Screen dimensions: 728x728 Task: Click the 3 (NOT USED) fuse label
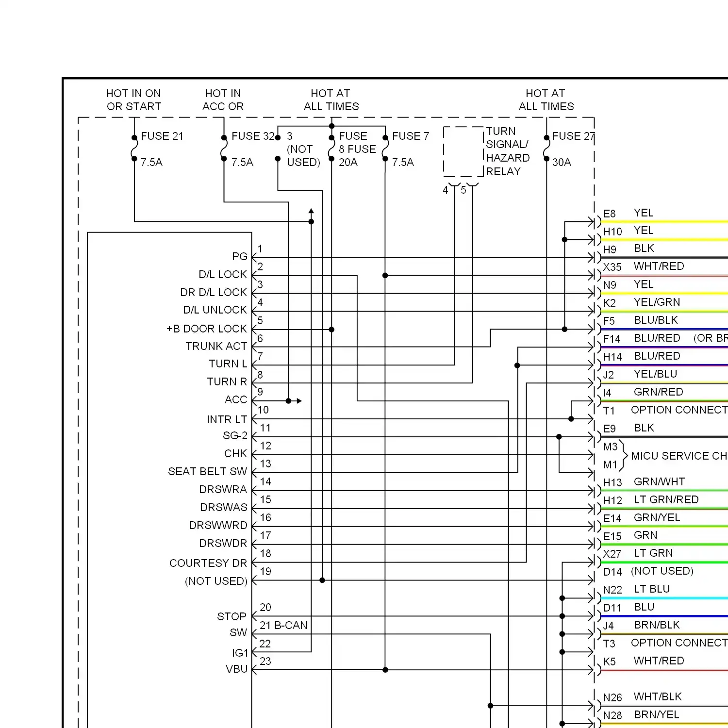click(x=303, y=149)
